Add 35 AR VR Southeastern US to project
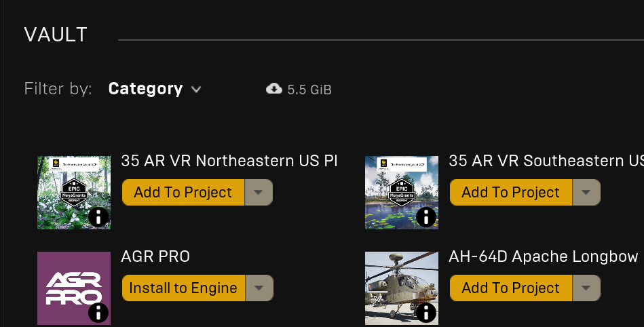Image resolution: width=644 pixels, height=327 pixels. coord(511,192)
